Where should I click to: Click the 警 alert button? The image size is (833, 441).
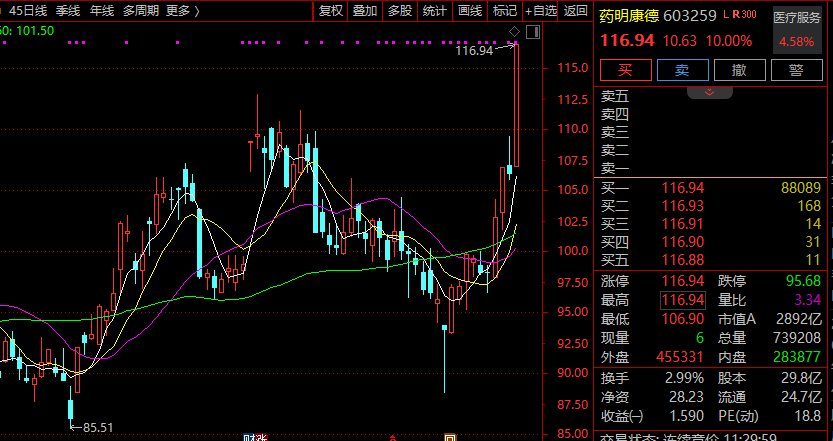point(796,70)
